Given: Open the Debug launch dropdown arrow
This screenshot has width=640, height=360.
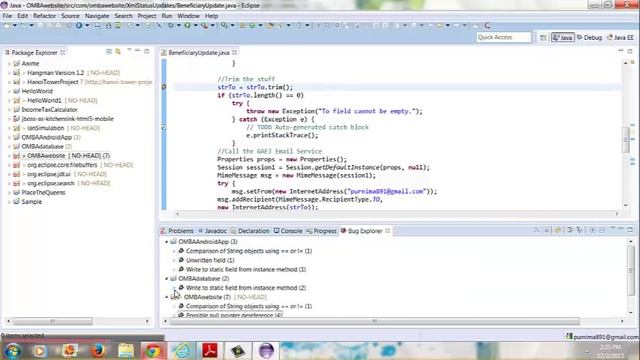Looking at the screenshot, I should tap(178, 25).
